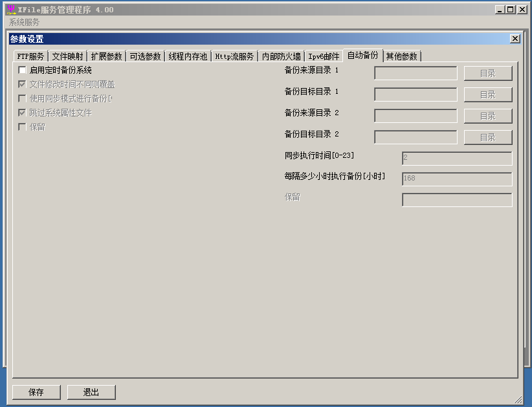Switch to the FTP服务 tab
The height and width of the screenshot is (407, 532).
click(30, 56)
